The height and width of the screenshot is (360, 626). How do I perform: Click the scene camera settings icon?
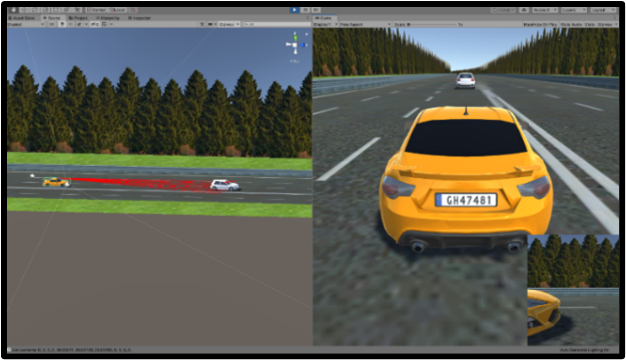coord(210,24)
